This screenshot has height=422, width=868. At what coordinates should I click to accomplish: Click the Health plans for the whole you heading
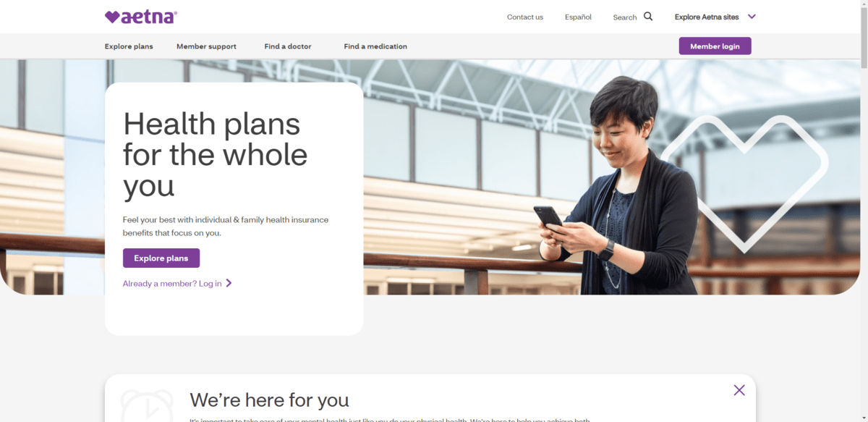(x=215, y=155)
